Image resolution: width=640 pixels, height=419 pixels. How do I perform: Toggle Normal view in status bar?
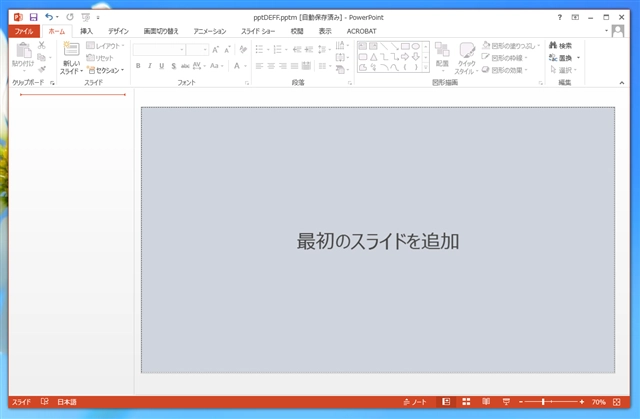pyautogui.click(x=446, y=402)
